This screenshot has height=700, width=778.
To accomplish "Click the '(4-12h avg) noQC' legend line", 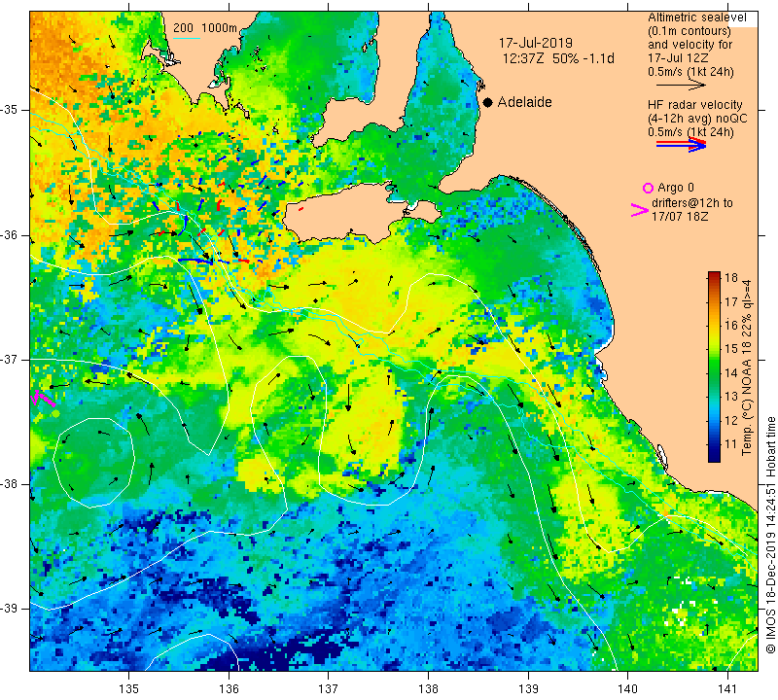I will point(697,119).
